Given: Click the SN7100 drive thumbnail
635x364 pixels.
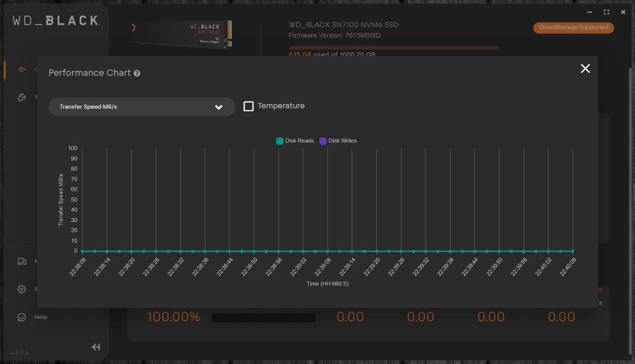Looking at the screenshot, I should (x=182, y=34).
